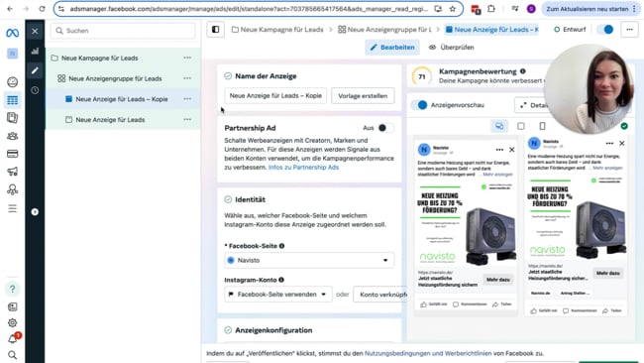Click the help question mark icon
The width and height of the screenshot is (644, 363).
(12, 289)
